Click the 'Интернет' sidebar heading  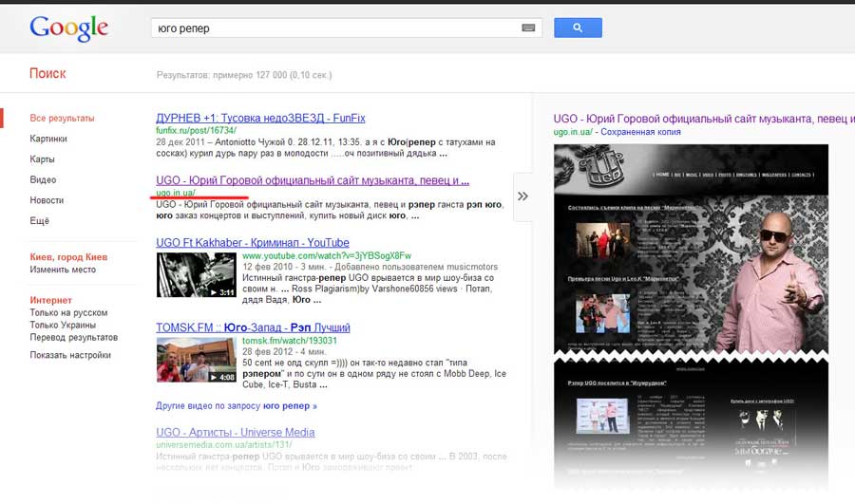[x=50, y=300]
